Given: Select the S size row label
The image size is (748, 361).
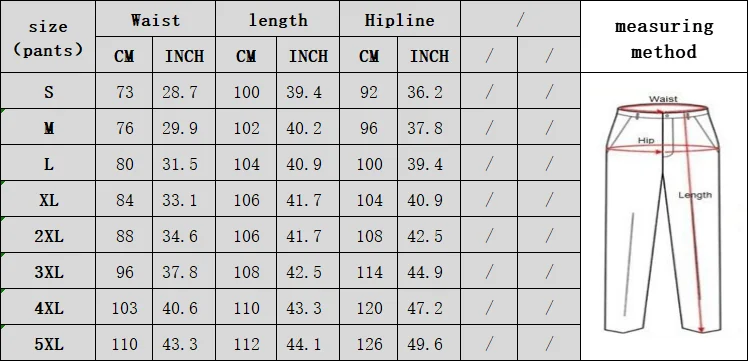Looking at the screenshot, I should click(48, 91).
